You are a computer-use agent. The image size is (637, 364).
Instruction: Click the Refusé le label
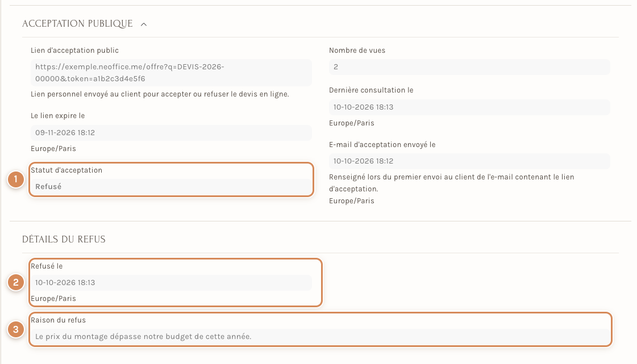(47, 266)
